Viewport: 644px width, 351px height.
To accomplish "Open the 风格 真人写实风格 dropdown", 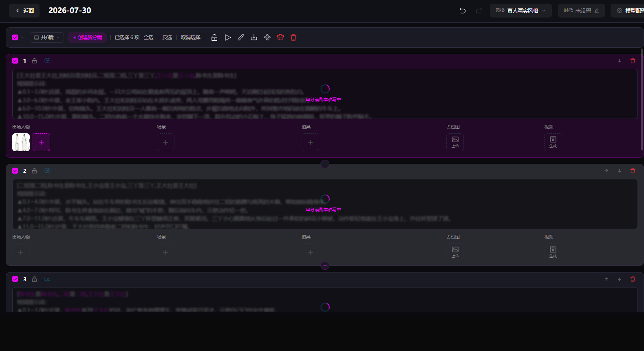I will [520, 11].
